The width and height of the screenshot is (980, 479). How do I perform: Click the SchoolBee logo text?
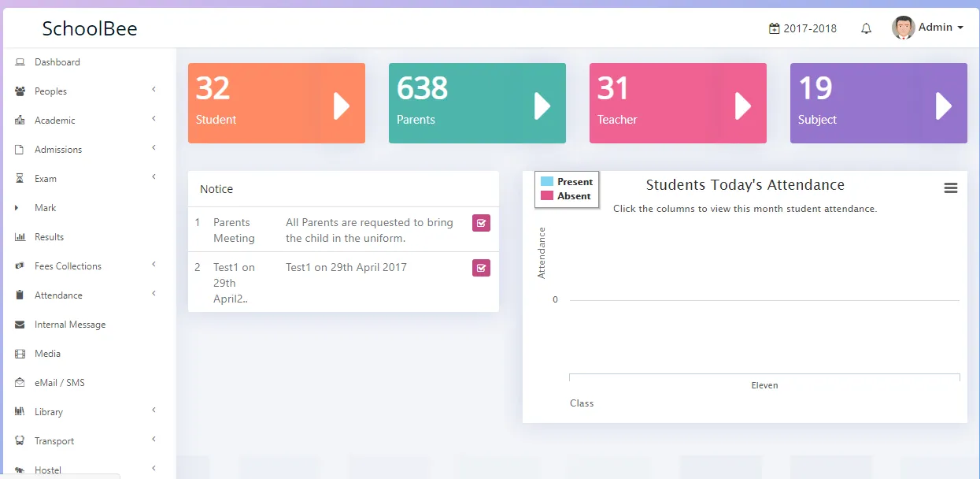click(90, 29)
